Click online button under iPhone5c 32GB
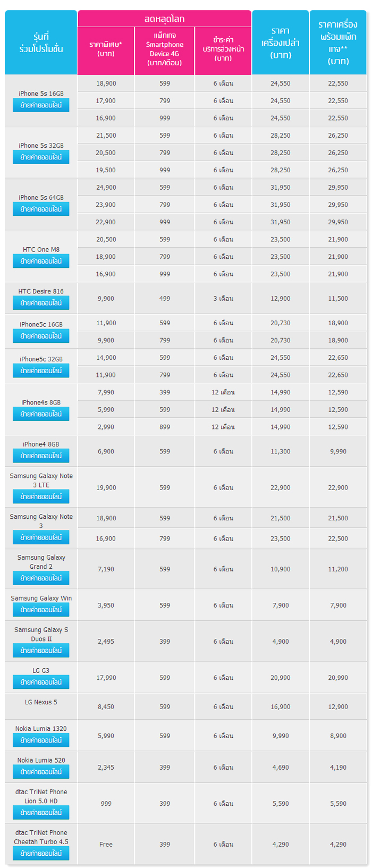Viewport: 372px width, 868px height. [x=41, y=370]
